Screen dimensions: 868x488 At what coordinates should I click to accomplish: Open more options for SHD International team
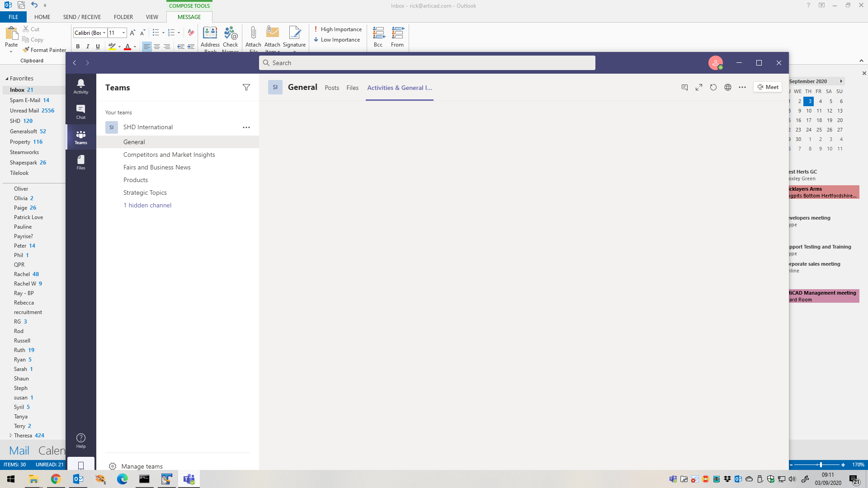coord(246,127)
